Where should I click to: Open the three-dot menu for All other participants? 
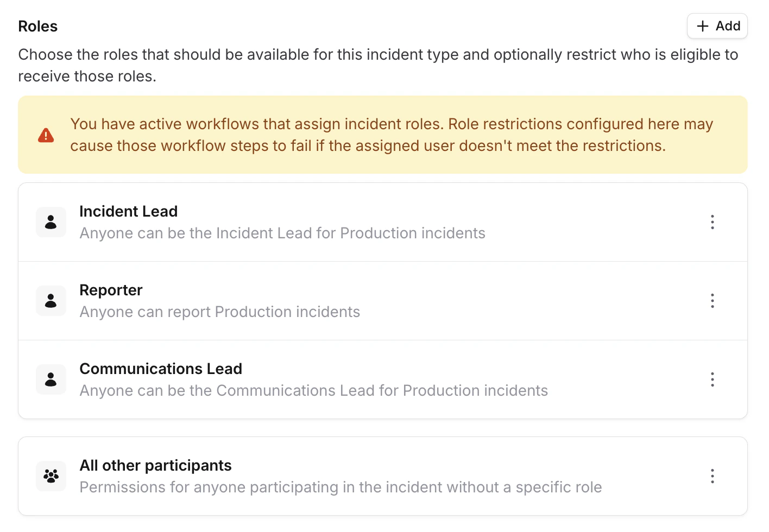pos(712,476)
